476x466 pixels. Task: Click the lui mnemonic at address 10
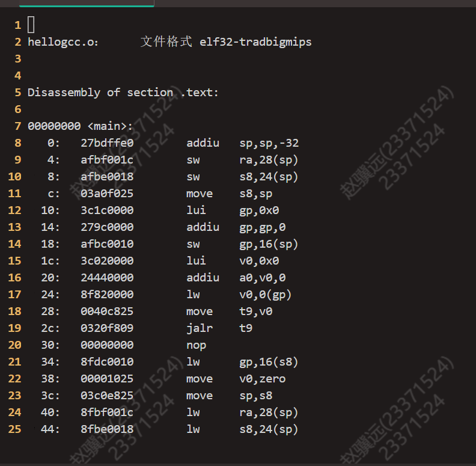point(196,210)
